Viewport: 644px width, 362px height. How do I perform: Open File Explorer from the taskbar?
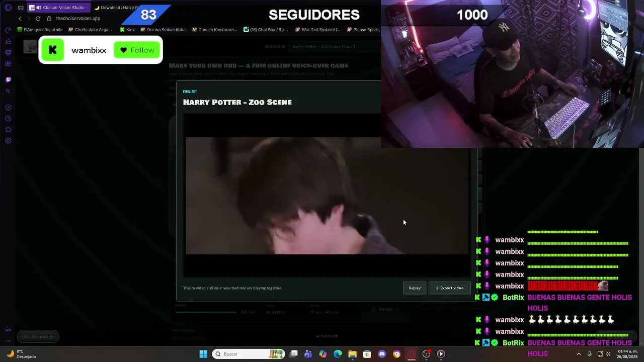352,354
